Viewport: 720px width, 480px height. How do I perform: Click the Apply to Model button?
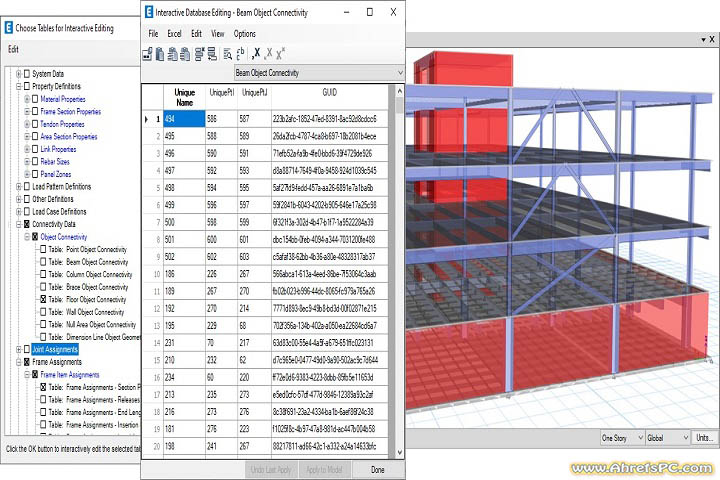tap(324, 470)
